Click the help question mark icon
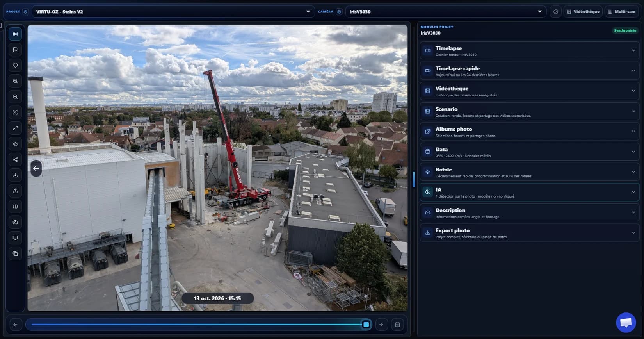Image resolution: width=644 pixels, height=339 pixels. pos(556,12)
